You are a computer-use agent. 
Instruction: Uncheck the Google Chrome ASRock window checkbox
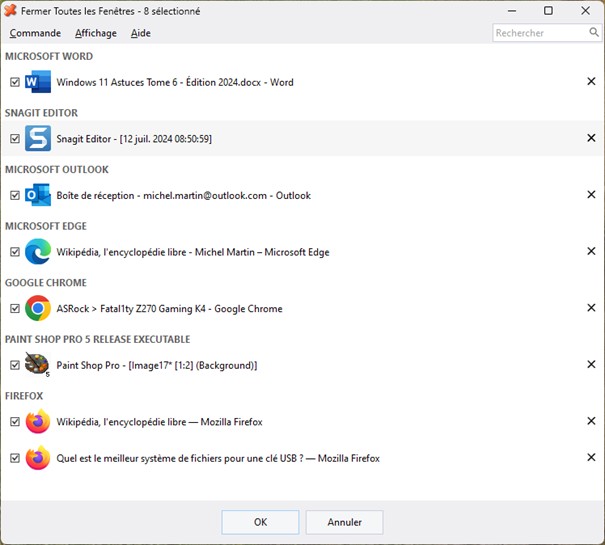pyautogui.click(x=14, y=309)
